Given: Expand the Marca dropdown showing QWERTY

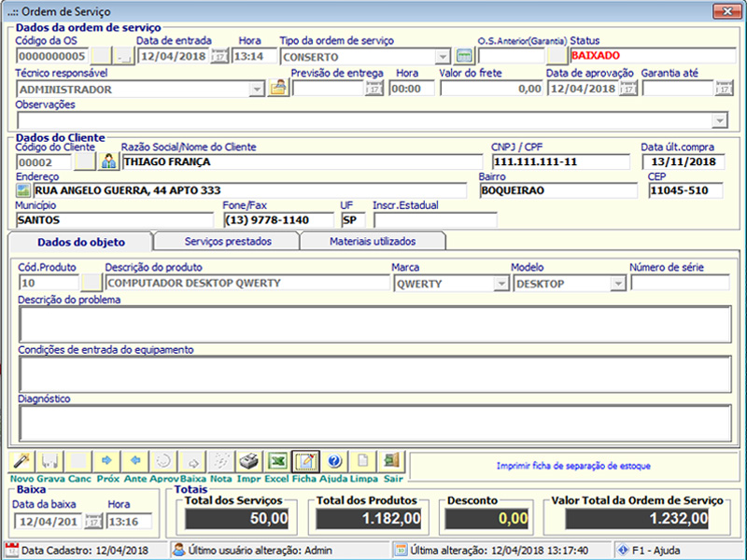Looking at the screenshot, I should tap(500, 284).
